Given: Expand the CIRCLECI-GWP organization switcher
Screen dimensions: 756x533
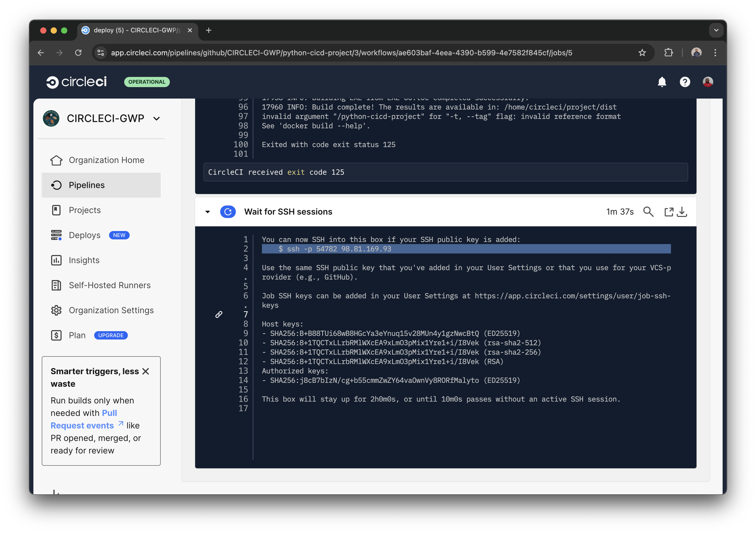Looking at the screenshot, I should tap(157, 119).
